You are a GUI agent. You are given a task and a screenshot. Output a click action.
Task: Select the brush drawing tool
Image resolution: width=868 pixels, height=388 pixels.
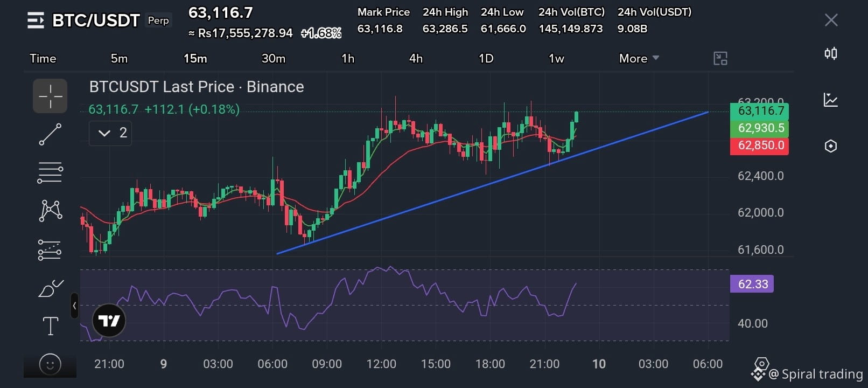[50, 288]
